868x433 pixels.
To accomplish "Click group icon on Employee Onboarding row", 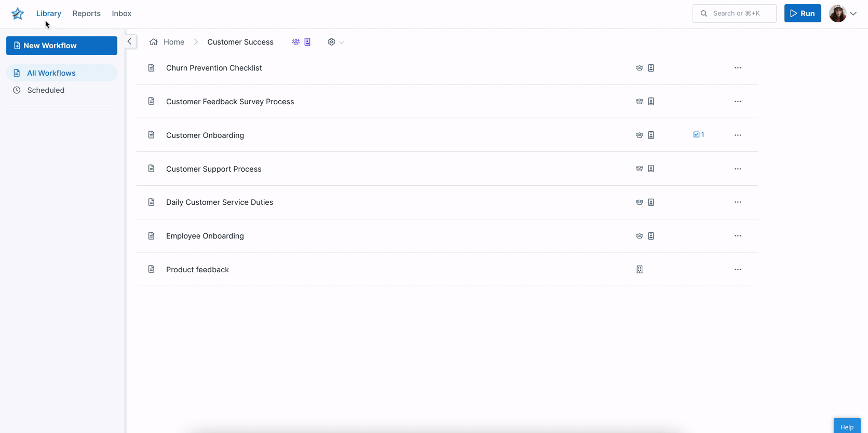I will 640,236.
